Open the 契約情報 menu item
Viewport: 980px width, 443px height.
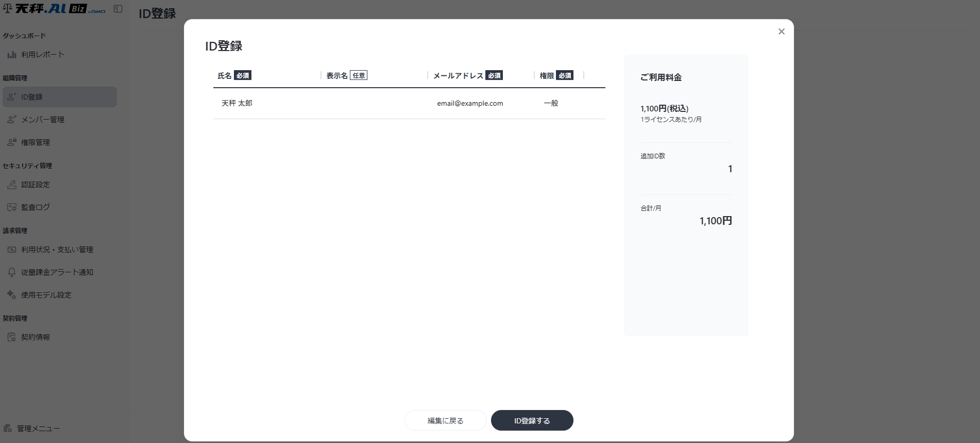35,337
